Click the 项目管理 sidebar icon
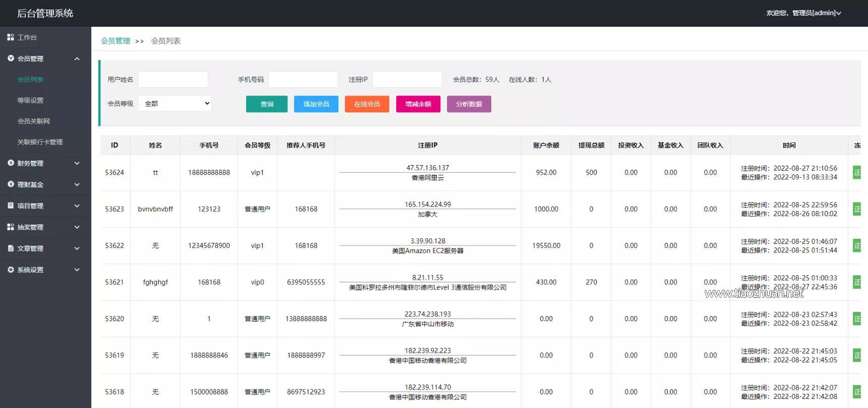 tap(11, 206)
